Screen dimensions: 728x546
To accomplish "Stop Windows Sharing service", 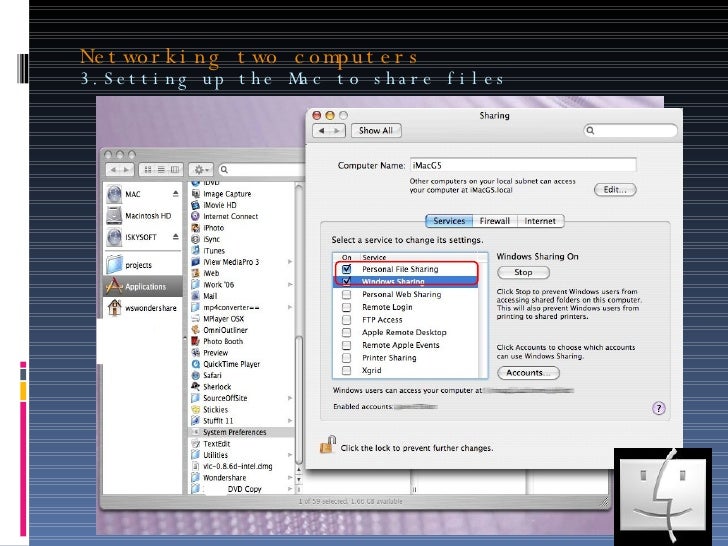I will pyautogui.click(x=523, y=273).
